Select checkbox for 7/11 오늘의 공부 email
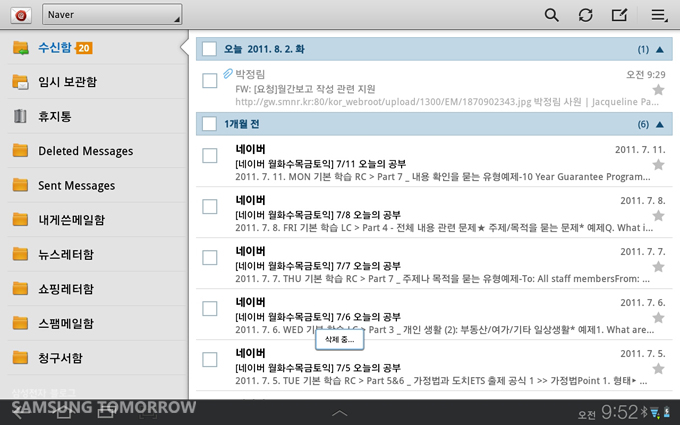680x425 pixels. pyautogui.click(x=209, y=156)
